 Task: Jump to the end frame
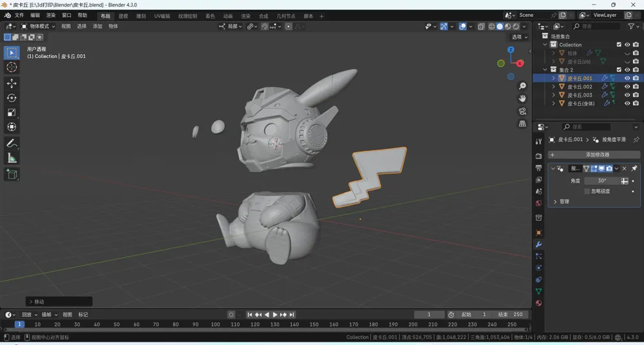tap(292, 315)
